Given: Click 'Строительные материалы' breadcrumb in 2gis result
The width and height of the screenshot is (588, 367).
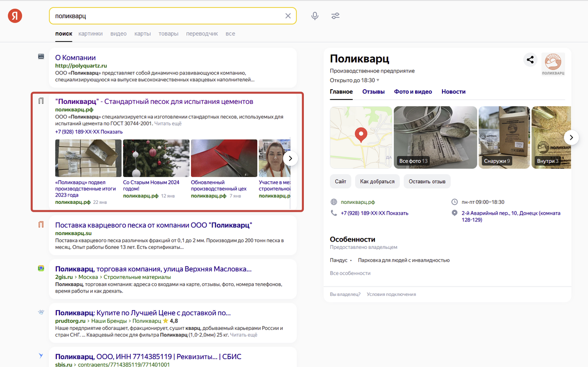Looking at the screenshot, I should tap(137, 277).
